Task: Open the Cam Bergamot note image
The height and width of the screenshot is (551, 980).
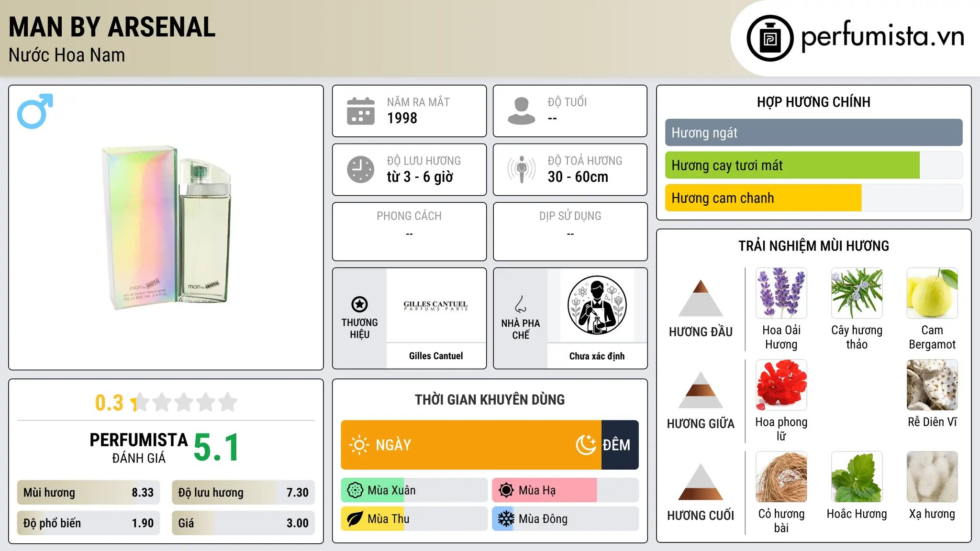Action: tap(932, 293)
